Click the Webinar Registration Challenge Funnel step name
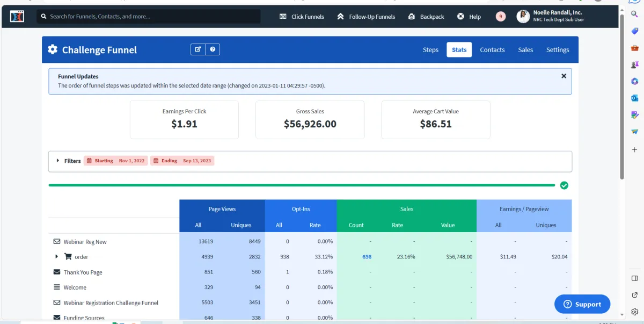This screenshot has width=644, height=324. [x=111, y=303]
